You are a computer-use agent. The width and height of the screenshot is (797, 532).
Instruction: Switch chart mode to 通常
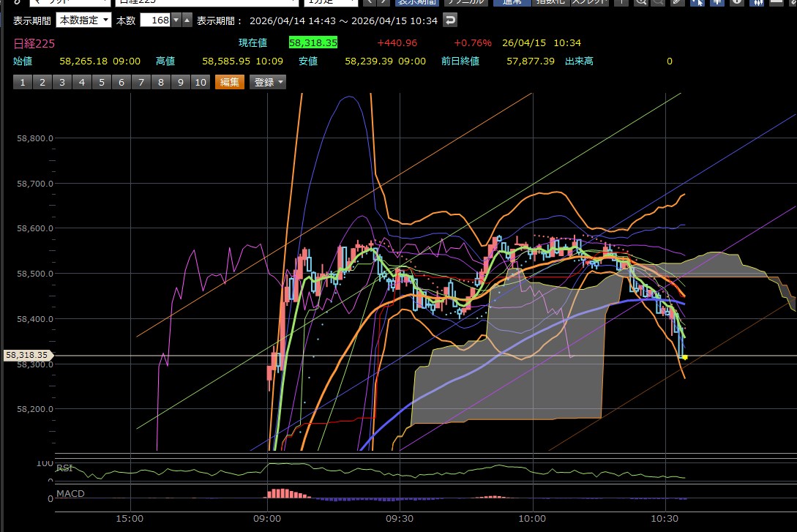(512, 2)
